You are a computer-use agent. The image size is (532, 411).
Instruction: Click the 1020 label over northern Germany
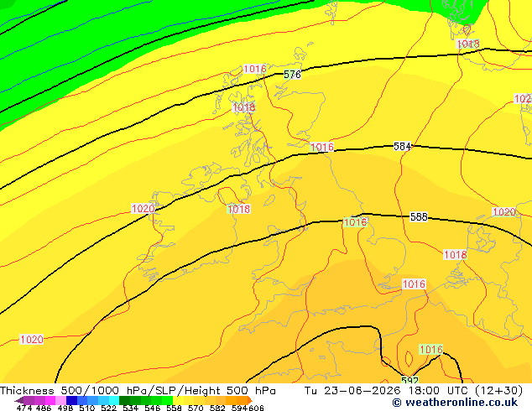(504, 212)
